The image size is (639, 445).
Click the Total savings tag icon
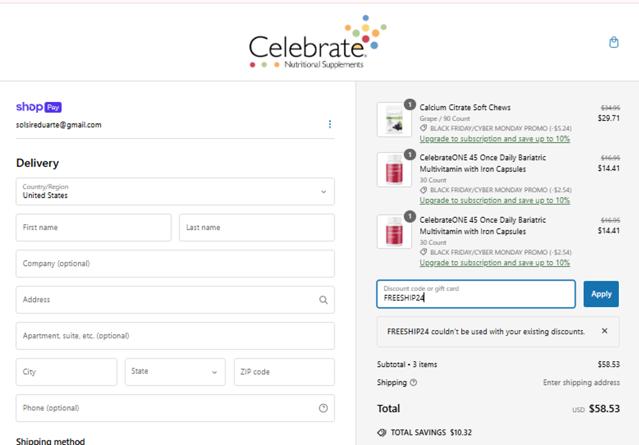382,433
